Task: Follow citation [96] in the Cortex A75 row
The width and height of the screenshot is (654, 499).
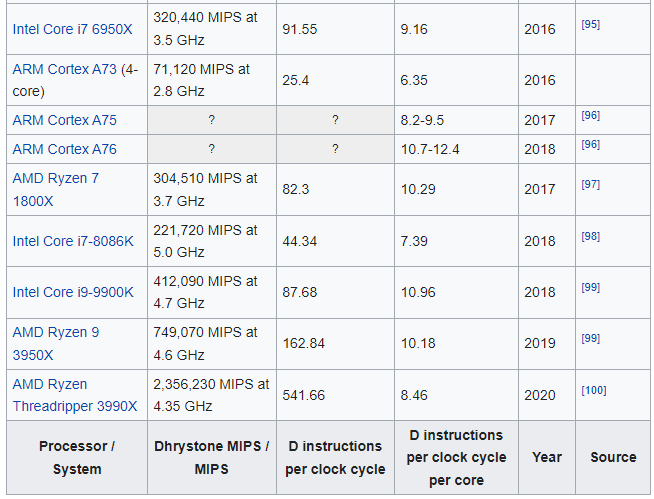Action: click(591, 116)
